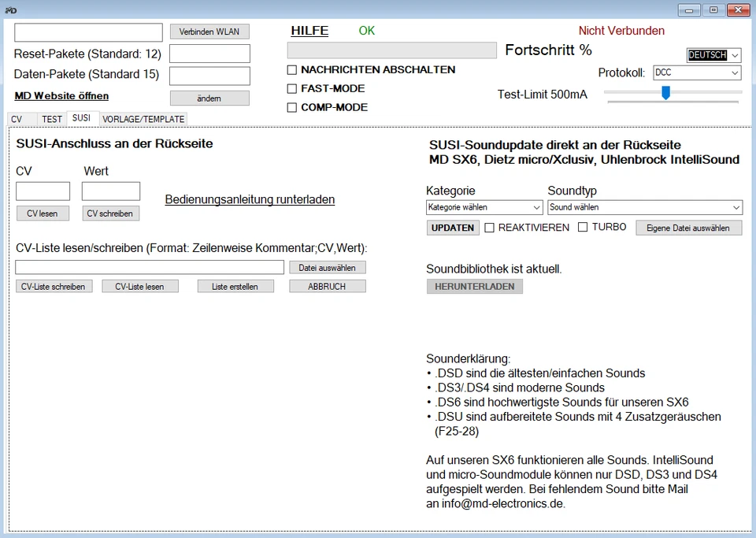Click ABBRUCH to cancel

[327, 286]
